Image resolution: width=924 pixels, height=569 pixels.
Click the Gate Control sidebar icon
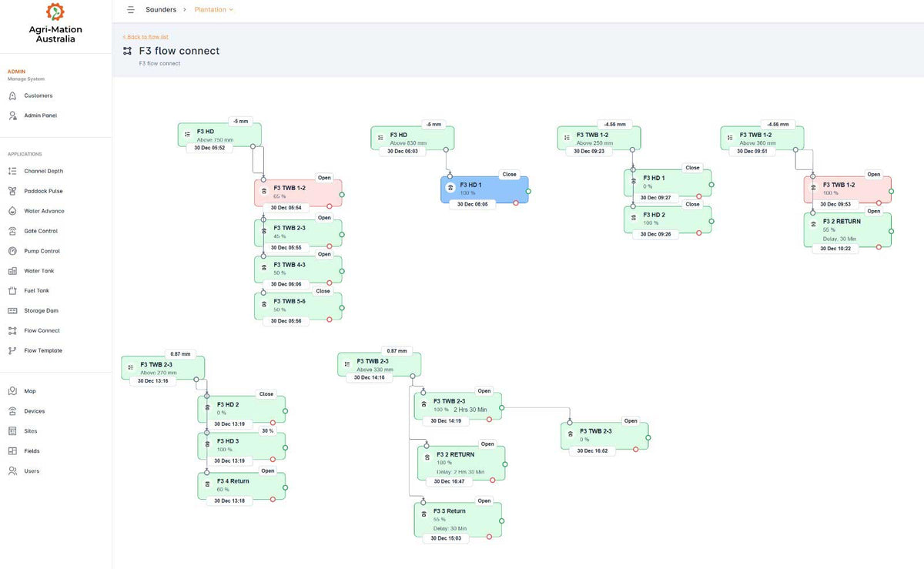12,231
